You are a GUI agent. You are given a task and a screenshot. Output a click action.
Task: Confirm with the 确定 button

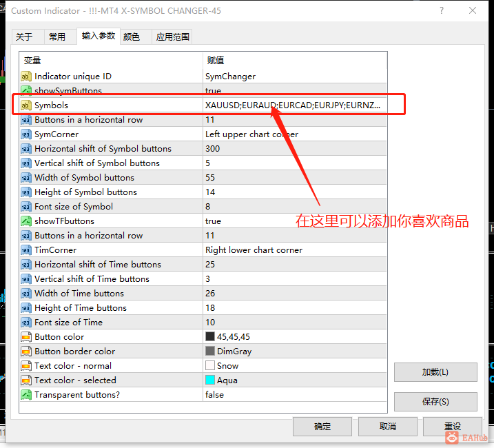[322, 427]
